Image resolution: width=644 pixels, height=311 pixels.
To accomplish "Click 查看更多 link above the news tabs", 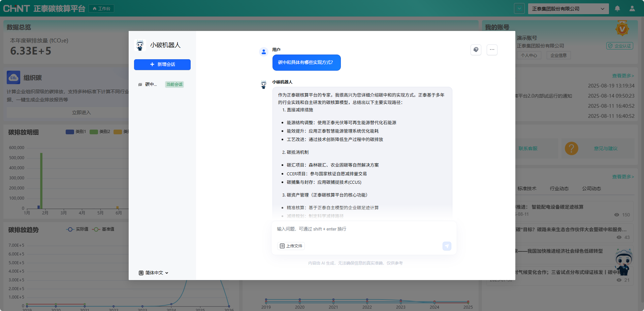I will coord(623,177).
